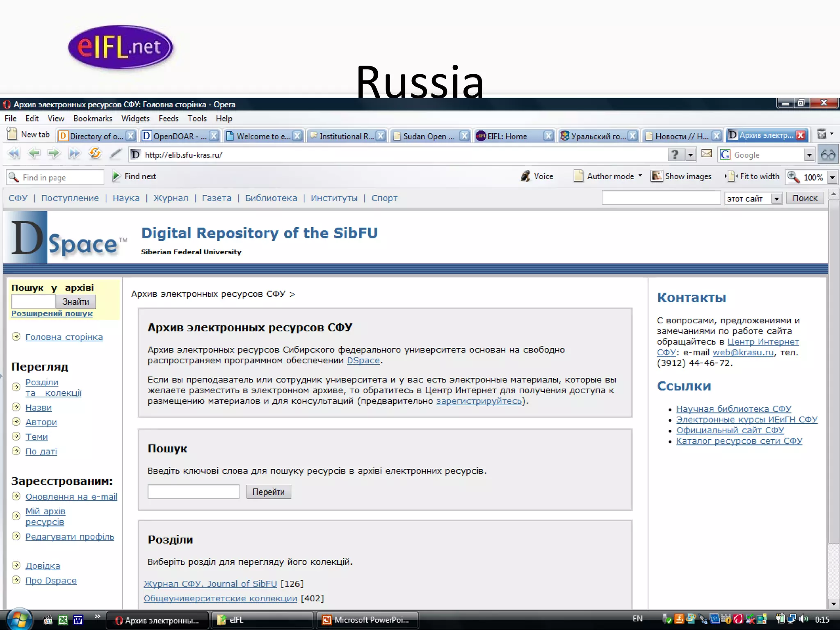Open the Журнал СФУ. Journal of SibFU link
The width and height of the screenshot is (840, 630).
point(210,584)
